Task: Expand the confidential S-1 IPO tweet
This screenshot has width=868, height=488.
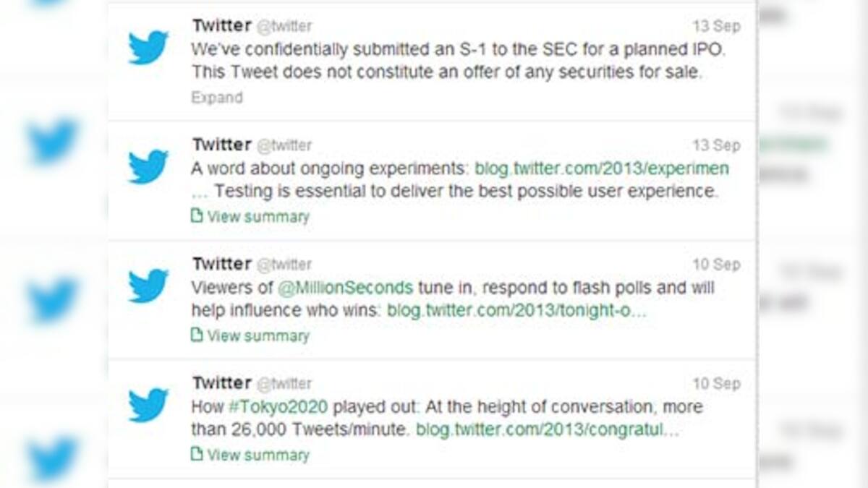Action: (216, 97)
